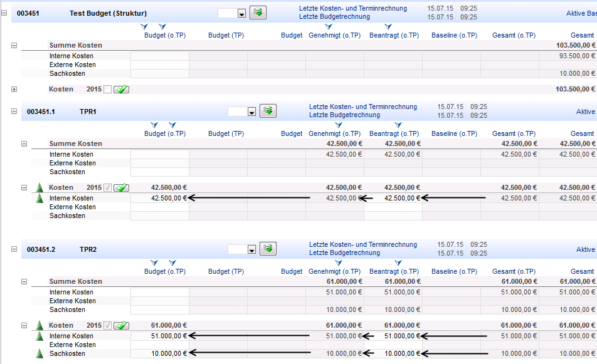The width and height of the screenshot is (597, 364).
Task: Click Letzte Budgetrechnung link for TPR2
Action: click(344, 252)
